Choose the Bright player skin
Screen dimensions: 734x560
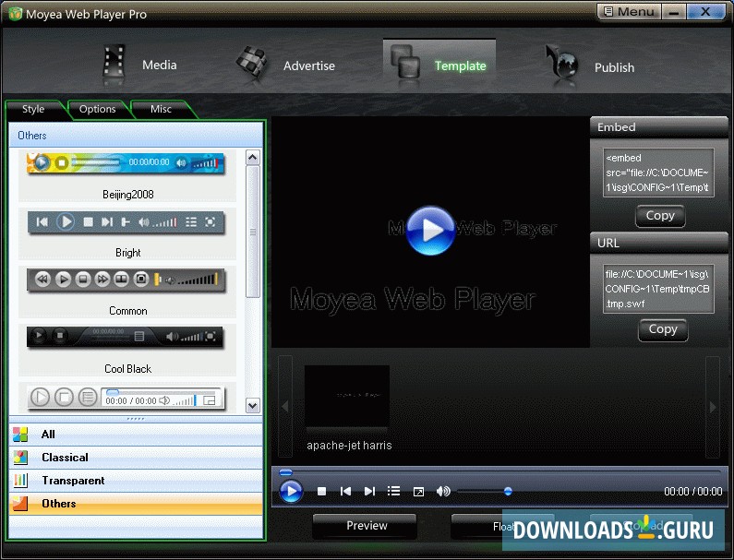pos(126,234)
